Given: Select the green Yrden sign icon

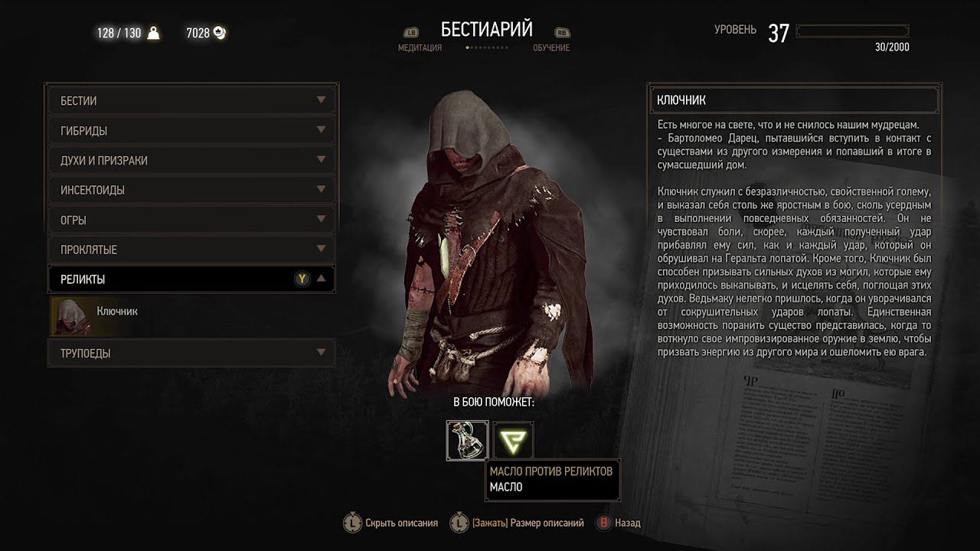Looking at the screenshot, I should pos(514,440).
